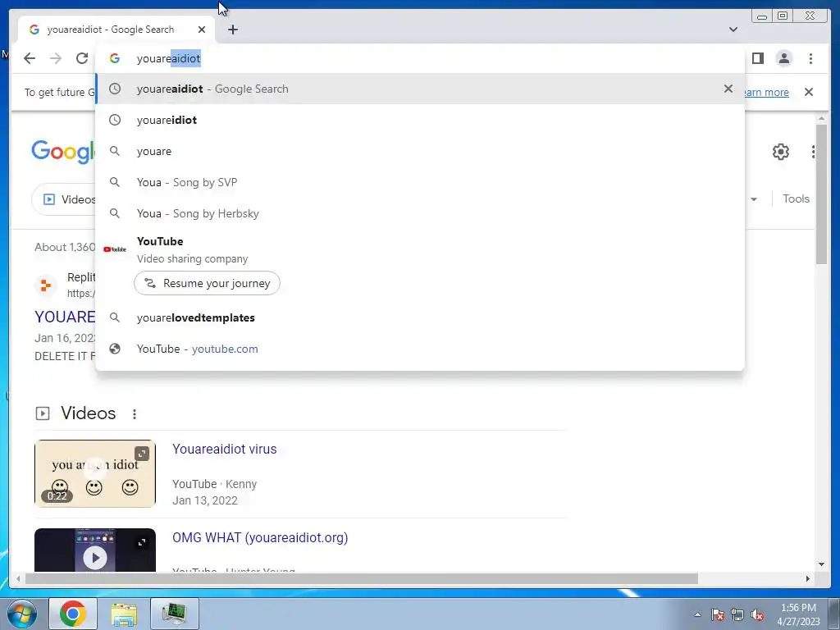Image resolution: width=840 pixels, height=630 pixels.
Task: Click the scroll-up arrow of vertical scrollbar
Action: tap(822, 118)
